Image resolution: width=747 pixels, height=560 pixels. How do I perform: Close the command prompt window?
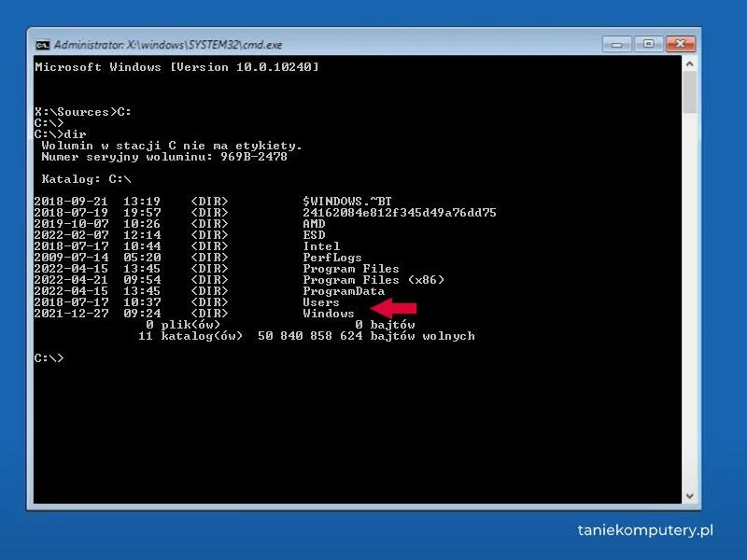pyautogui.click(x=681, y=43)
